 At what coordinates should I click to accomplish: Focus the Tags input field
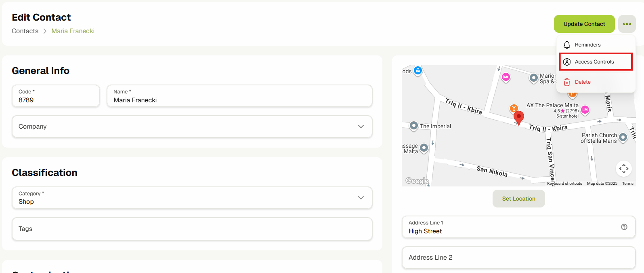192,229
